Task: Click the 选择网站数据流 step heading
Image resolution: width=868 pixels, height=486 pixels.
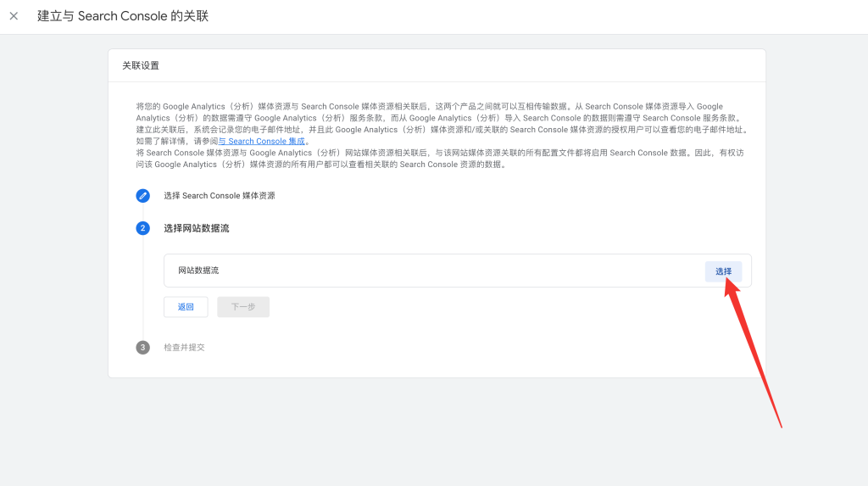Action: pyautogui.click(x=197, y=228)
